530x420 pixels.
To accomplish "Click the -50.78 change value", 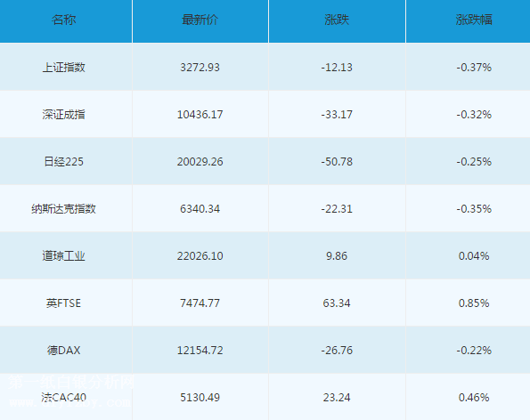I will pos(337,162).
